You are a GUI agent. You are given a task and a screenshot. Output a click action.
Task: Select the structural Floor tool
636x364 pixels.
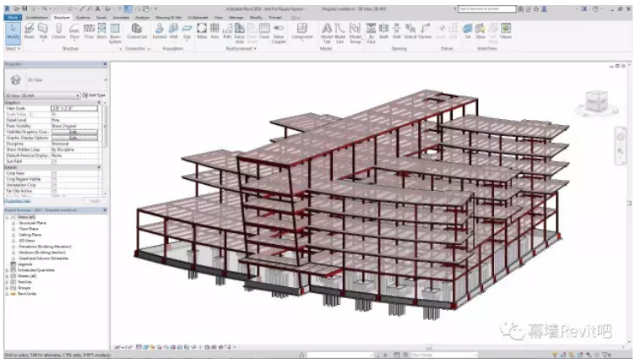tap(74, 31)
